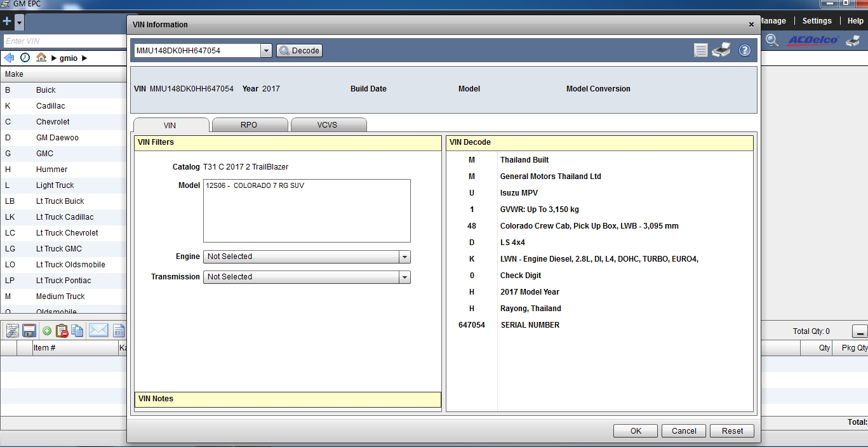Edit the VIN text MMU148DK0HH647054 field
Screen dimensions: 868x447
pos(197,51)
